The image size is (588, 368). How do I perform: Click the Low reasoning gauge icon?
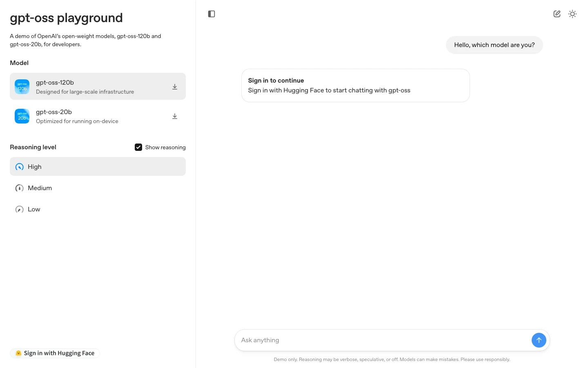[x=19, y=209]
